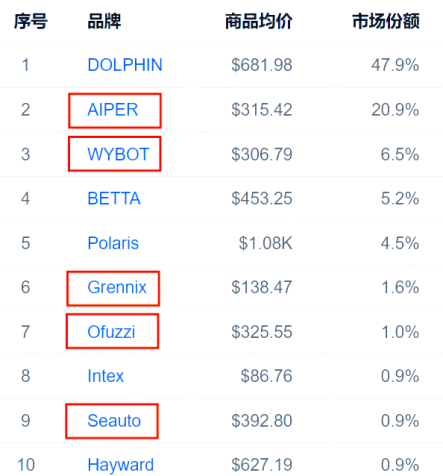Click DOLPHIN's average price $681.98

tap(262, 65)
